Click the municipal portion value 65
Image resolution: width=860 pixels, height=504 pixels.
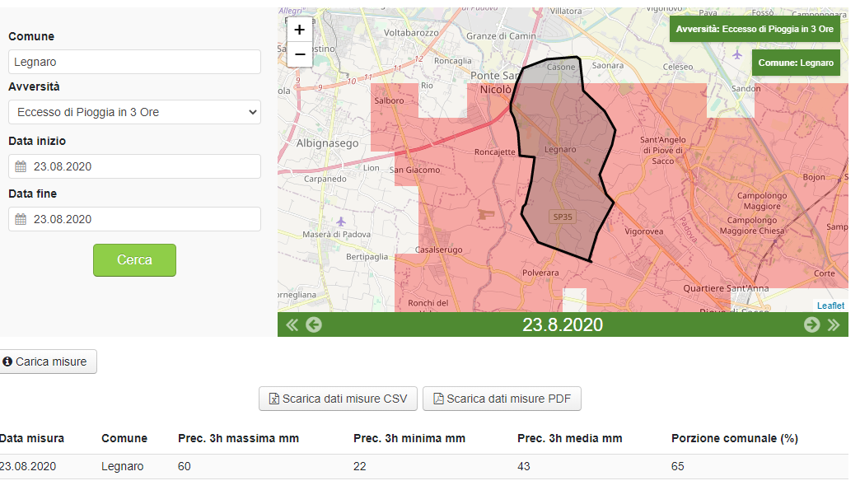(x=678, y=467)
